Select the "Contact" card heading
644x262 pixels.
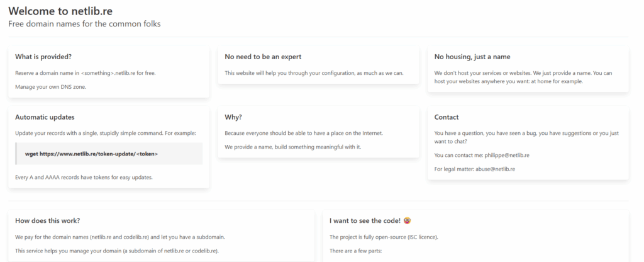tap(447, 117)
